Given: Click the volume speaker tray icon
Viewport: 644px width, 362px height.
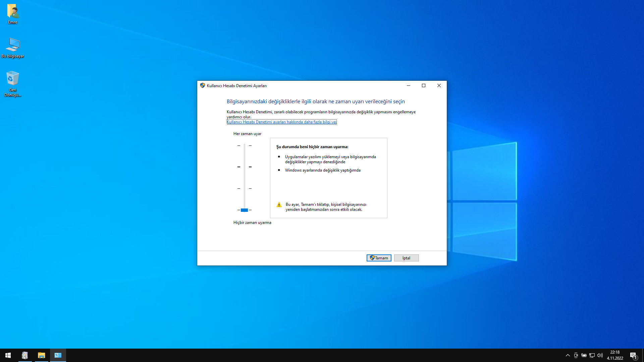Looking at the screenshot, I should (x=600, y=355).
